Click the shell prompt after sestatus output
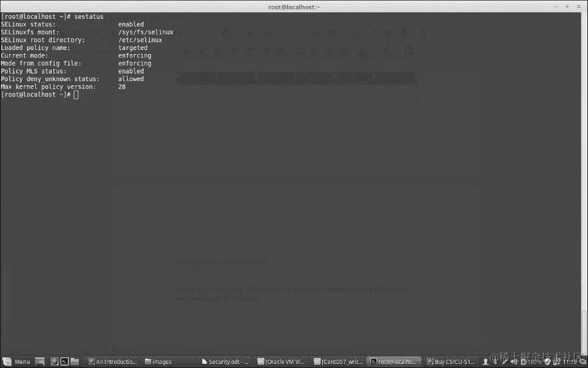 (x=75, y=94)
